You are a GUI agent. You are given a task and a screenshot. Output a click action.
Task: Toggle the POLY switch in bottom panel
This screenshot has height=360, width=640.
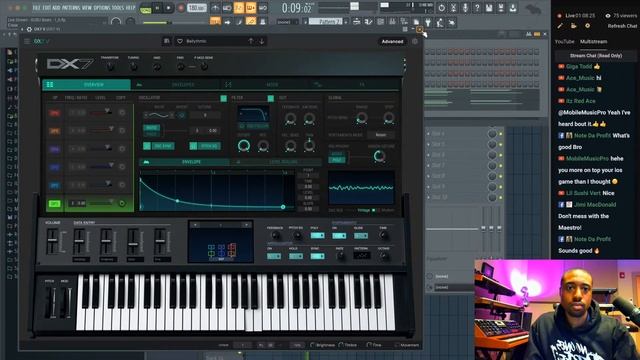tap(317, 236)
